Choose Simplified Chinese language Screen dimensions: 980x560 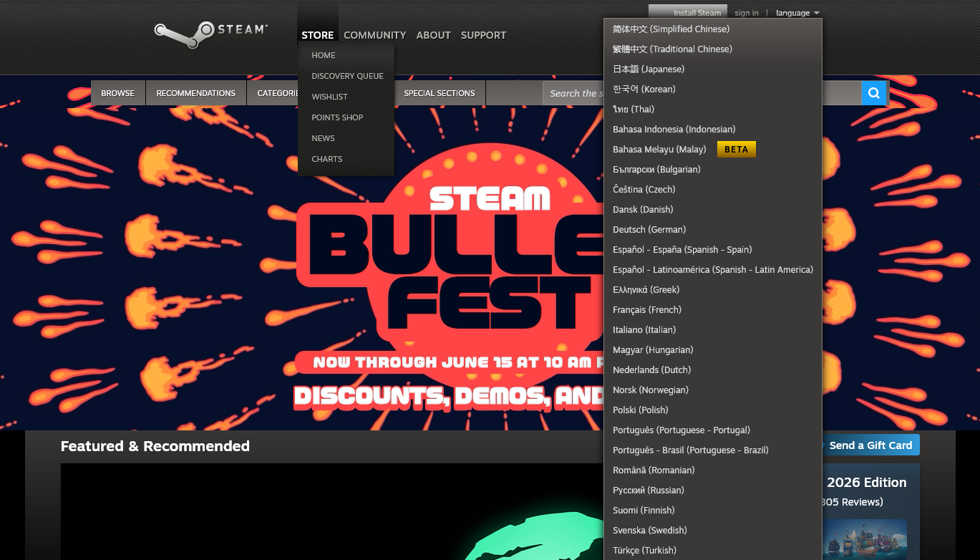[713, 29]
